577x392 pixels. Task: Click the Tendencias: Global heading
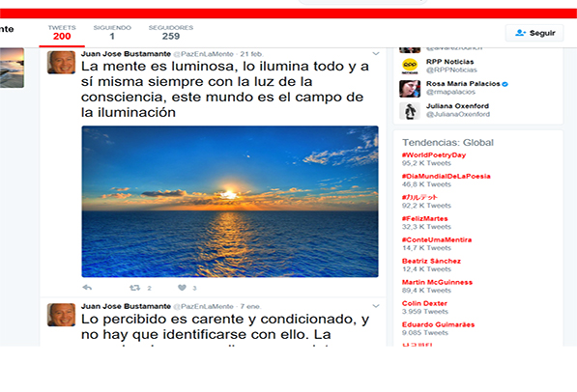447,142
